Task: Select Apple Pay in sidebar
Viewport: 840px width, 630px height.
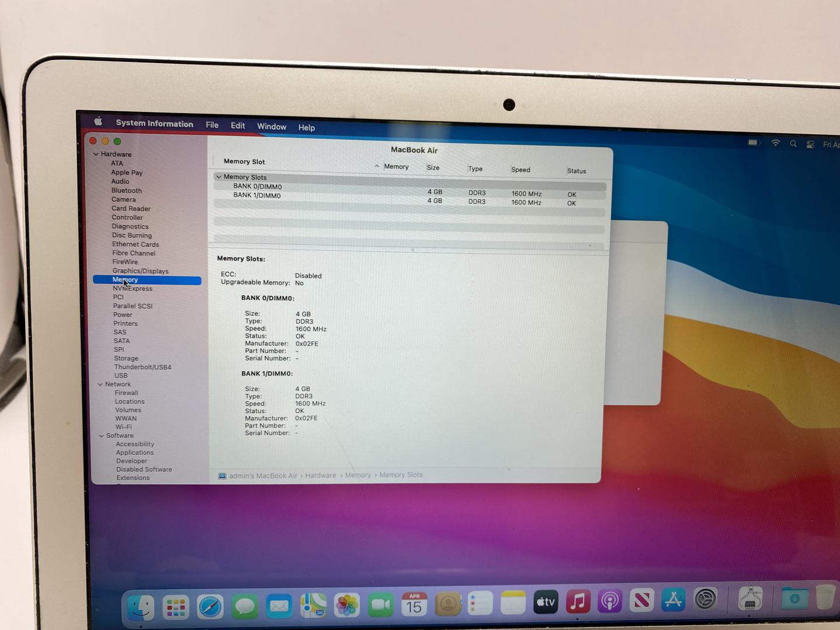Action: point(127,173)
